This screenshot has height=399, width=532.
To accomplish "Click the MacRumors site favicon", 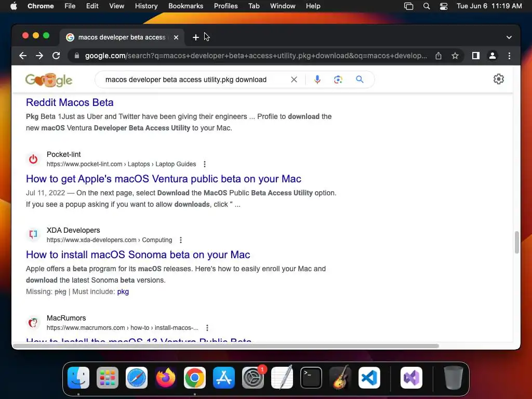I will click(x=33, y=323).
